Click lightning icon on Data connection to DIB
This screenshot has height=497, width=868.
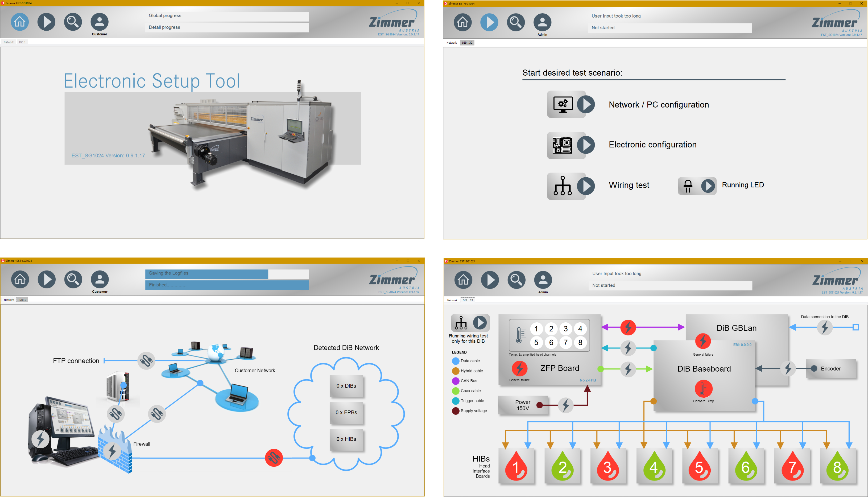(x=825, y=328)
